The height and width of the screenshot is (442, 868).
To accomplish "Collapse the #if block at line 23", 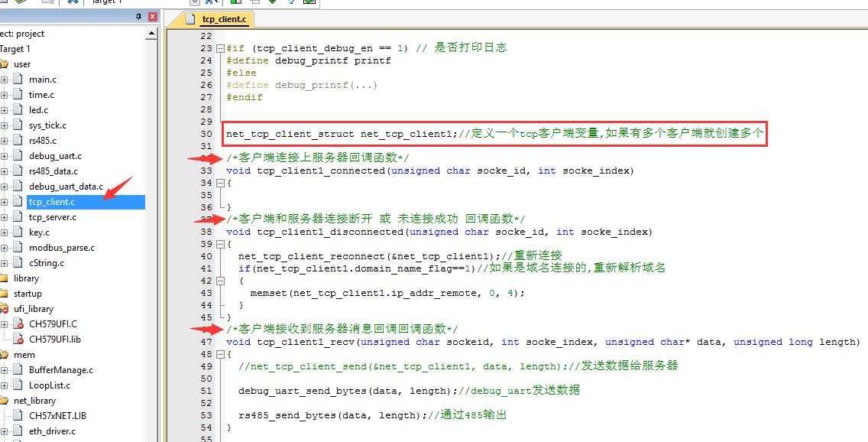I will coord(220,48).
